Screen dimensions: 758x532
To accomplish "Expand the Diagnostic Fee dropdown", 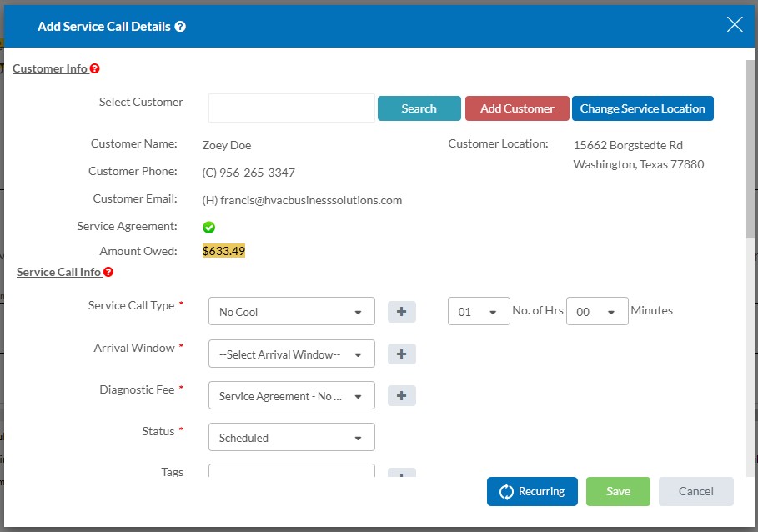I will point(292,396).
